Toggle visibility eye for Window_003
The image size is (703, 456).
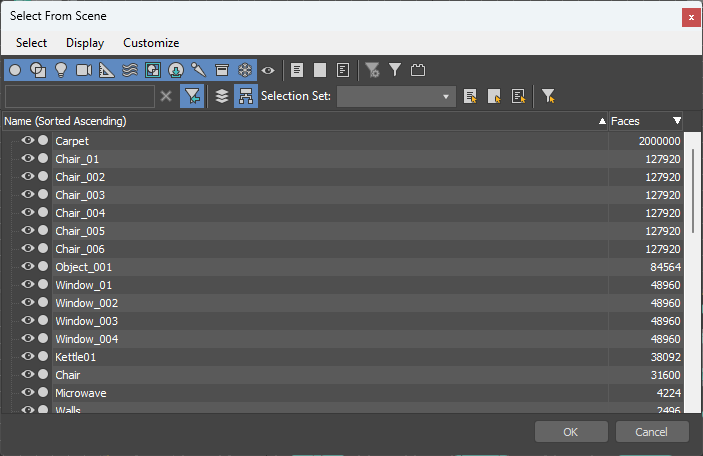[x=27, y=321]
